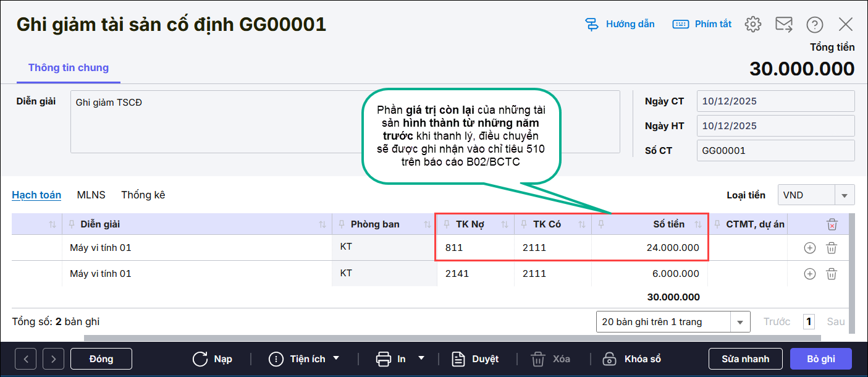Add row after the 811 entry line
This screenshot has width=868, height=377.
(x=810, y=248)
